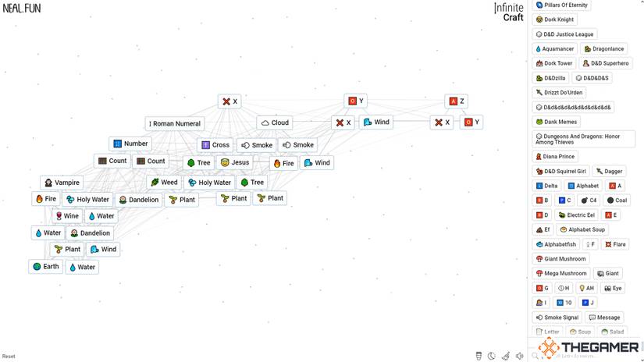This screenshot has height=362, width=644.
Task: Pick Alphabet Soup from the sidebar
Action: (x=582, y=230)
